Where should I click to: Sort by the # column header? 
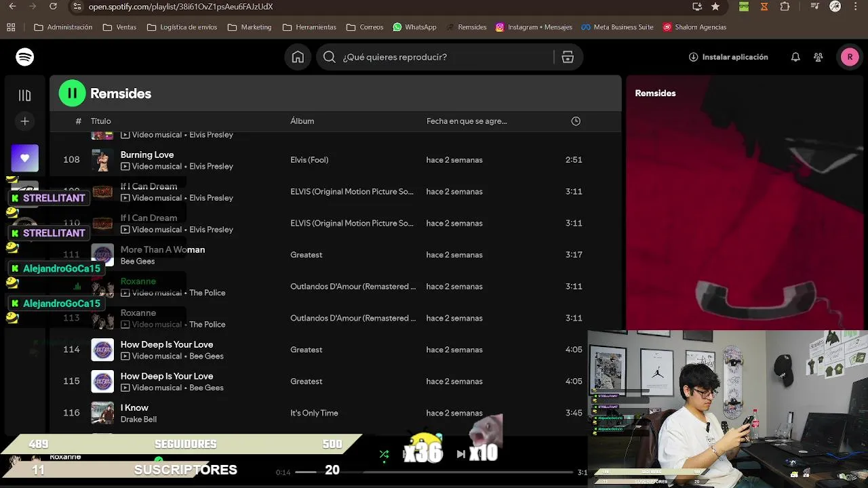click(x=78, y=121)
